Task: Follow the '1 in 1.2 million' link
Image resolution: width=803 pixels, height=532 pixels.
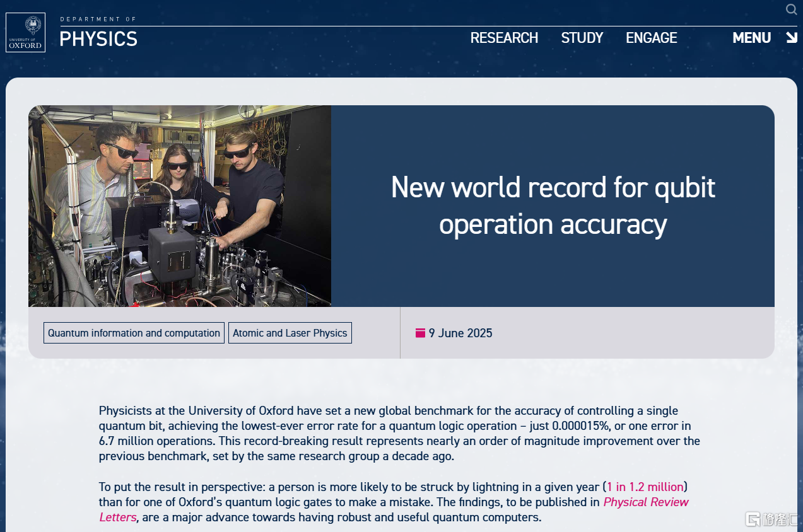Action: click(645, 487)
